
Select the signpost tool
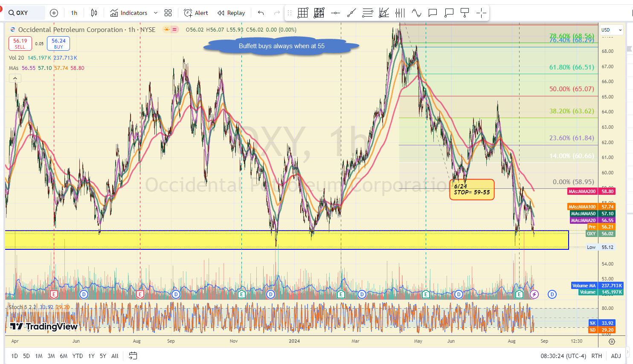click(x=465, y=13)
